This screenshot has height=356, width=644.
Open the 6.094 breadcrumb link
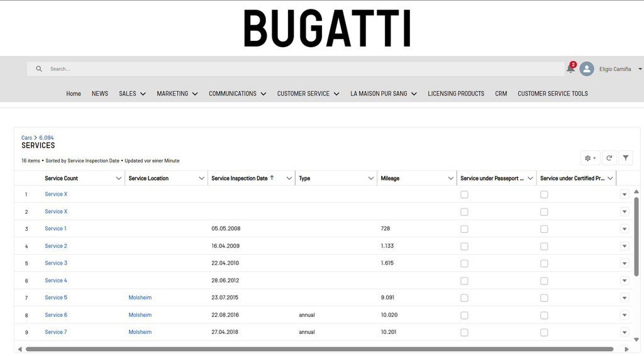(x=47, y=138)
